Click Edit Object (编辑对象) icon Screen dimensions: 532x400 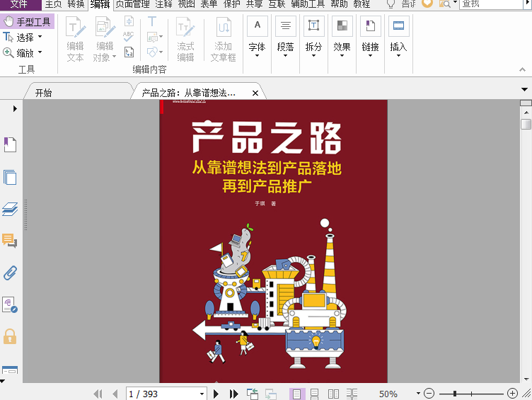tap(105, 27)
